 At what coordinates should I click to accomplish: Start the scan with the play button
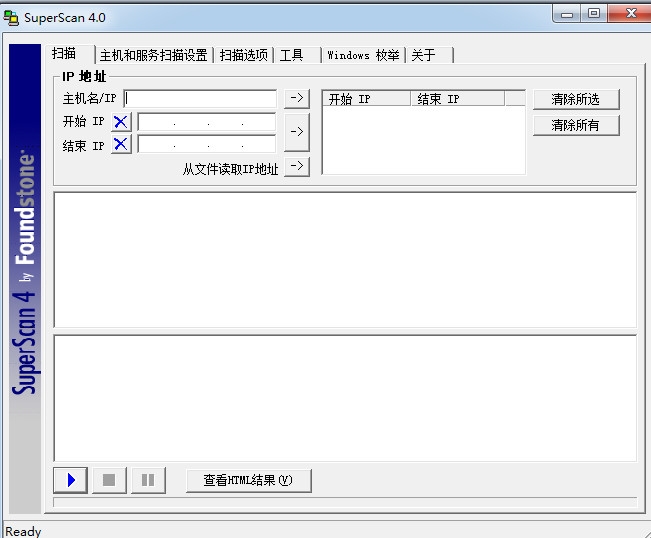tap(71, 480)
